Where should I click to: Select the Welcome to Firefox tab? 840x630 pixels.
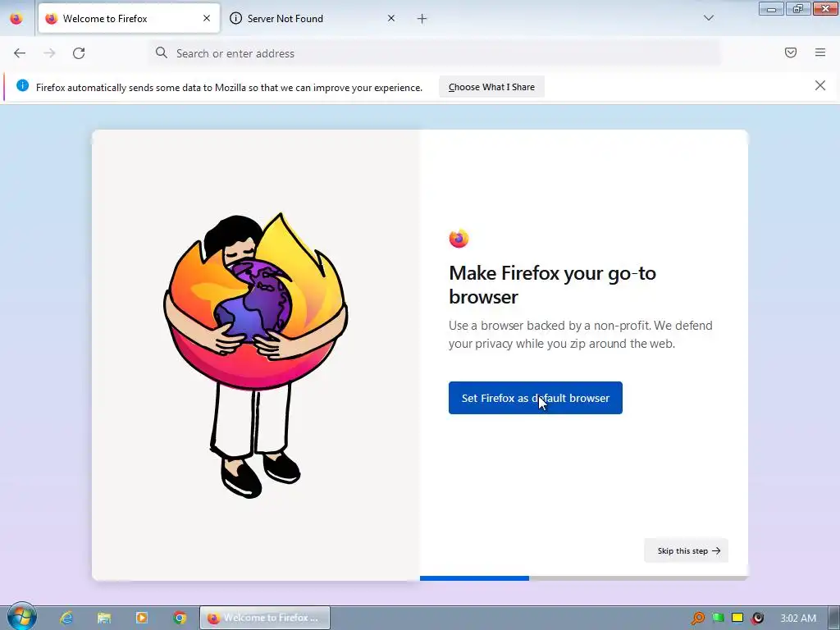point(129,18)
